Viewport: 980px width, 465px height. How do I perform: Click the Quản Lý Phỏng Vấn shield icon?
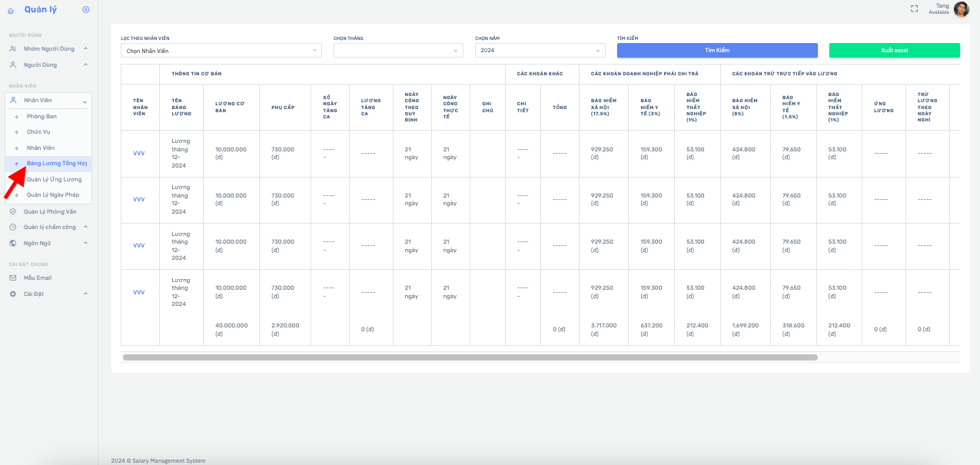tap(13, 211)
